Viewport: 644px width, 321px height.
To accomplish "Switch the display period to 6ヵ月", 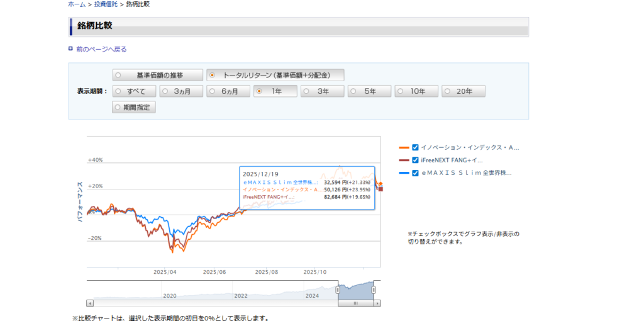I will click(228, 91).
